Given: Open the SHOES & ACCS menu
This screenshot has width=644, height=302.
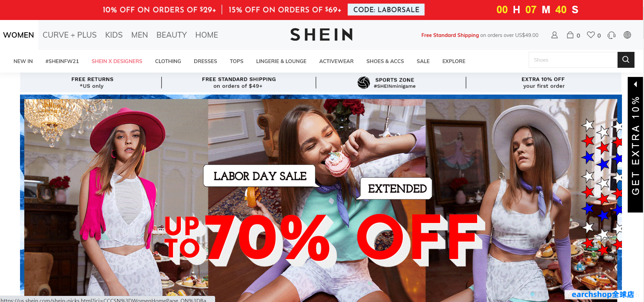Looking at the screenshot, I should click(385, 61).
